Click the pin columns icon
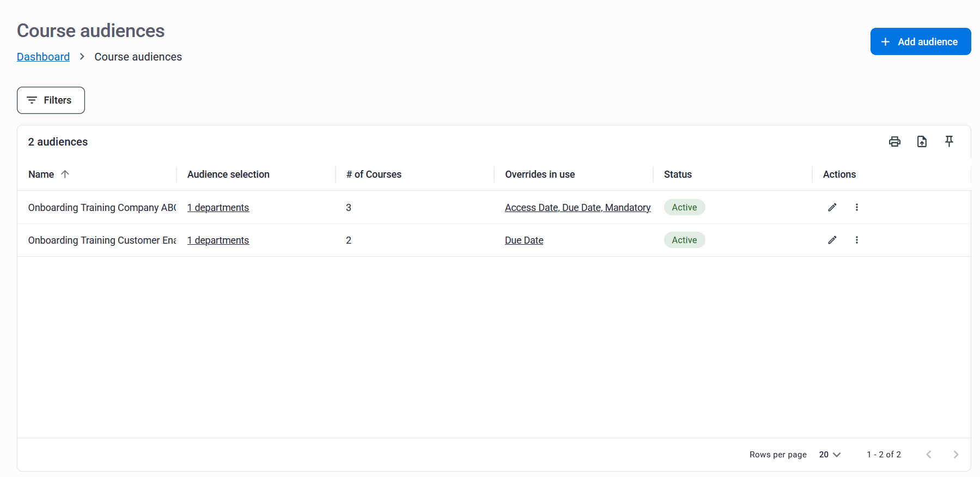 pos(949,142)
